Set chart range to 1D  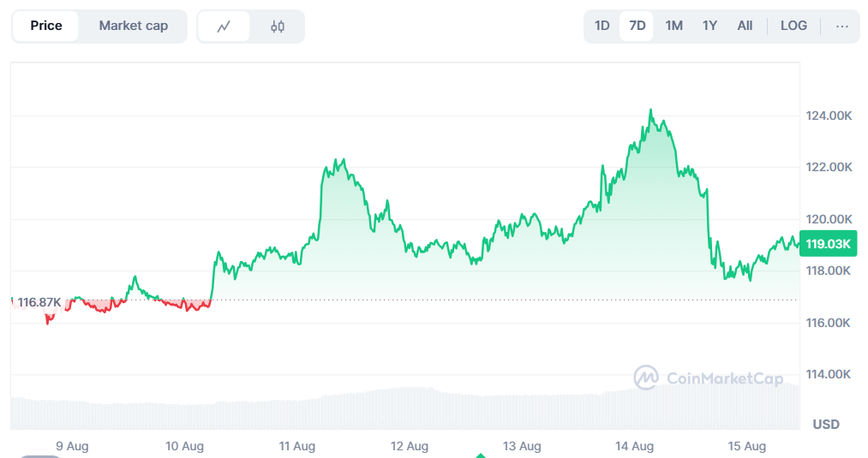coord(602,26)
